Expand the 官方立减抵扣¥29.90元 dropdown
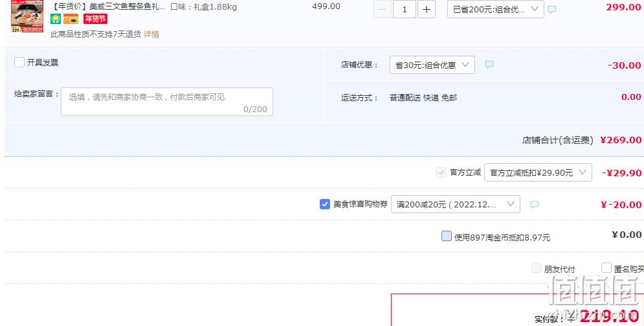644x326 pixels. coord(538,172)
